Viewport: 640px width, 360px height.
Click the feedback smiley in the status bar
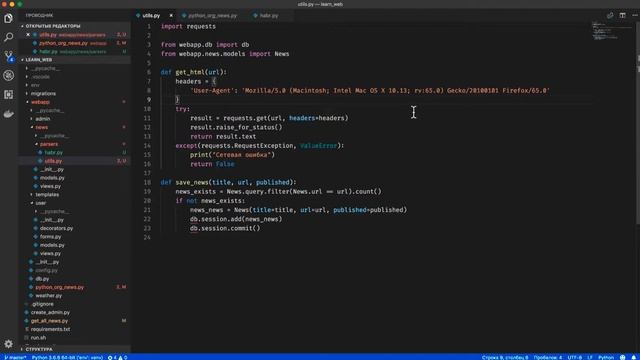coord(622,357)
